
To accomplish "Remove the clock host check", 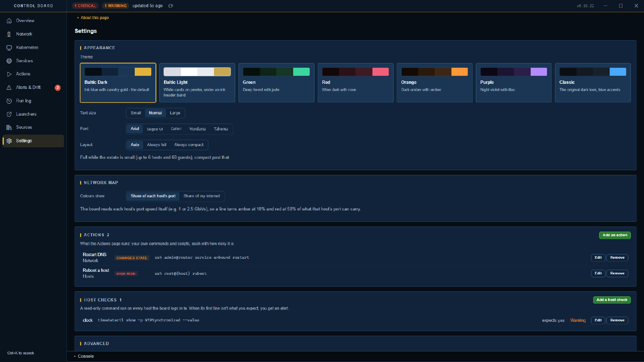I will tap(617, 321).
